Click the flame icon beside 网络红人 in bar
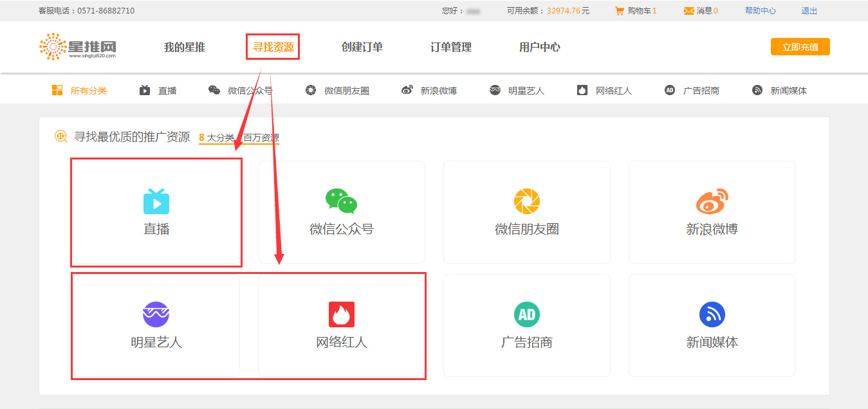 [582, 90]
